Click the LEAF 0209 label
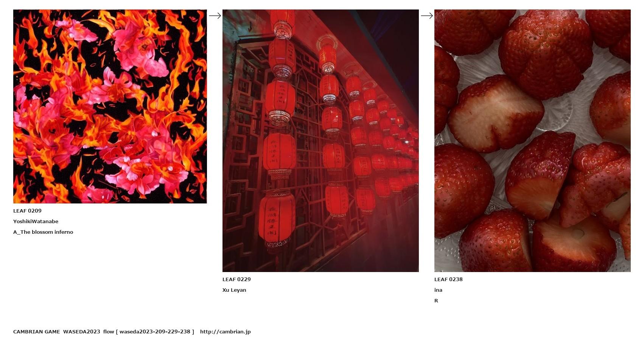Viewport: 644px width, 341px height. 27,211
